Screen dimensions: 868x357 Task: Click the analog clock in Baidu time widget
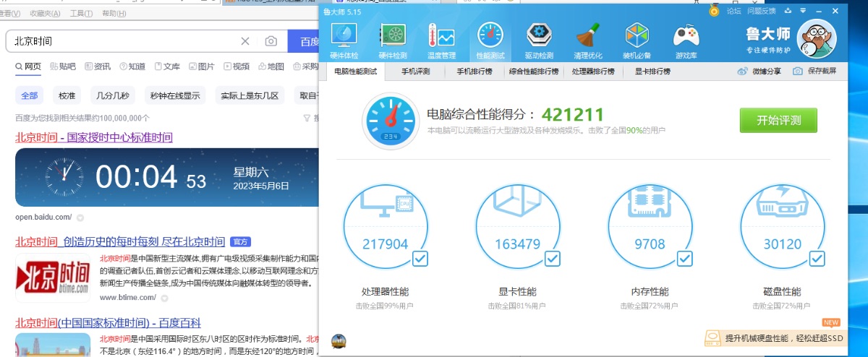pos(64,177)
